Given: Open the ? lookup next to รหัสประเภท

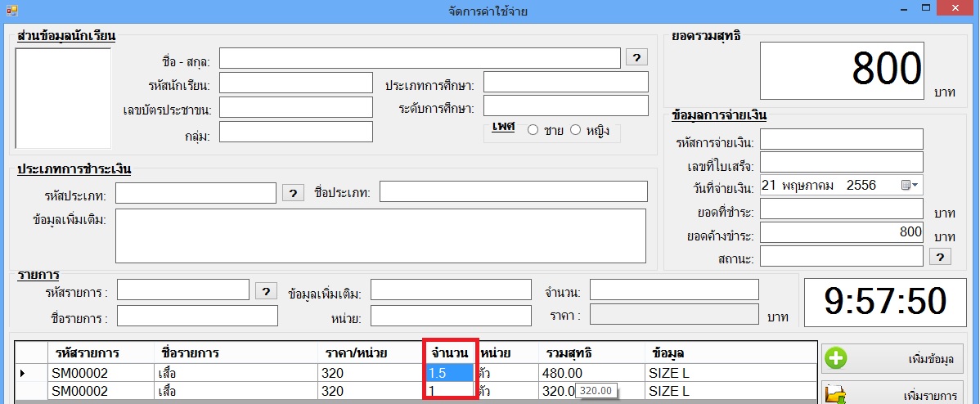Looking at the screenshot, I should coord(293,193).
